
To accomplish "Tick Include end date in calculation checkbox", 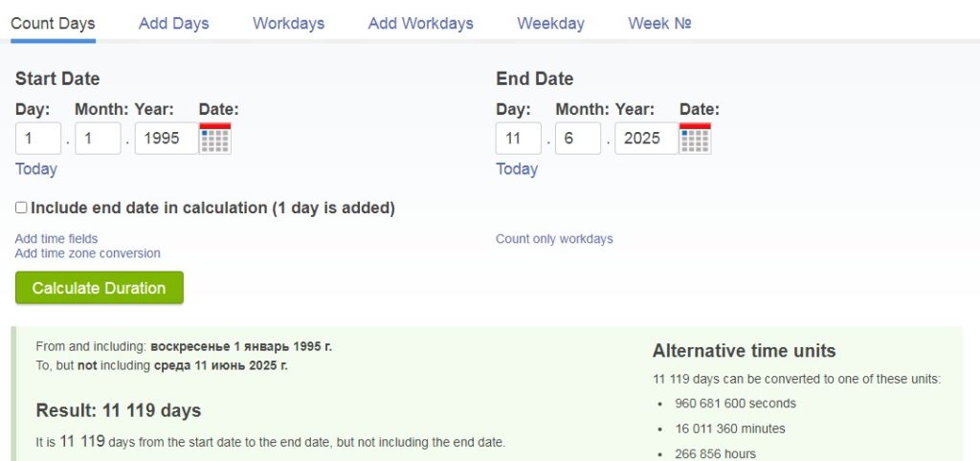I will [21, 208].
